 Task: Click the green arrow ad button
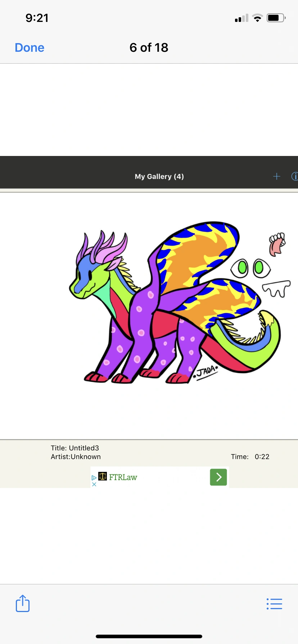pos(218,477)
